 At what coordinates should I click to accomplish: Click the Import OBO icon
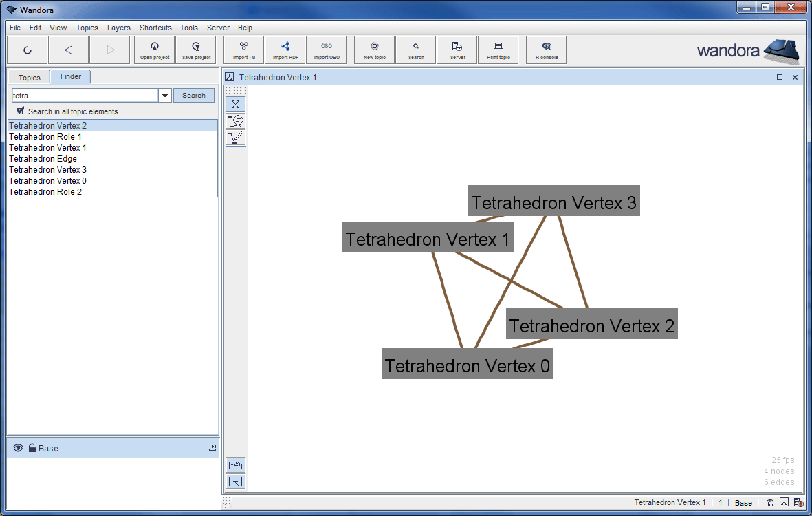[x=326, y=50]
